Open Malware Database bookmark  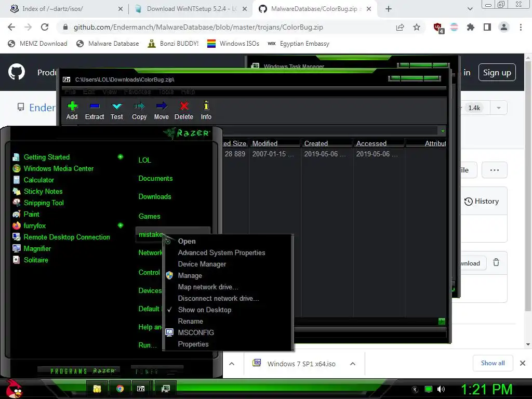click(x=108, y=44)
